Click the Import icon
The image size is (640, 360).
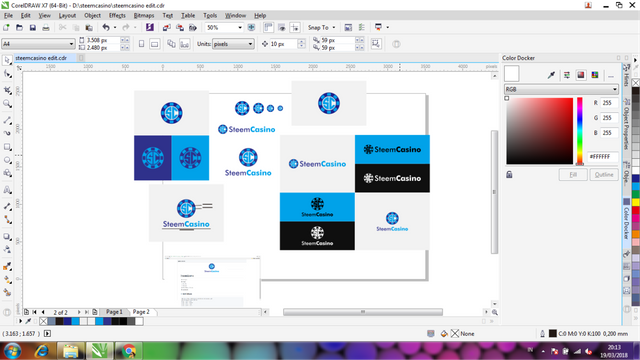[x=167, y=27]
